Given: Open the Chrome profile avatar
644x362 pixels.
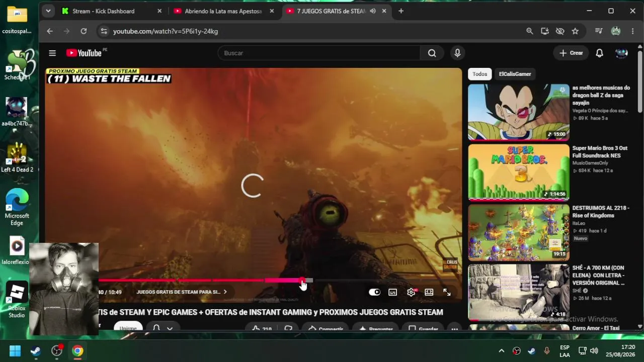Looking at the screenshot, I should coord(616,31).
